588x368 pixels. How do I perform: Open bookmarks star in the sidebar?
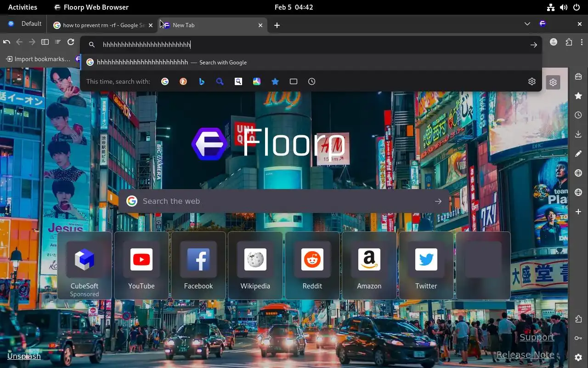click(x=578, y=96)
